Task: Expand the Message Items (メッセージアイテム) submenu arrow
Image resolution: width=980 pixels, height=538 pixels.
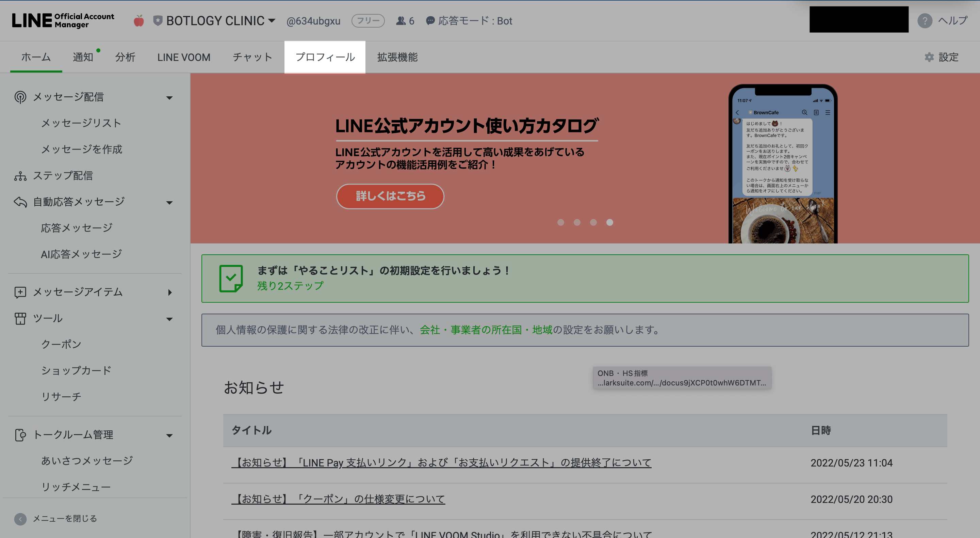Action: pyautogui.click(x=170, y=292)
